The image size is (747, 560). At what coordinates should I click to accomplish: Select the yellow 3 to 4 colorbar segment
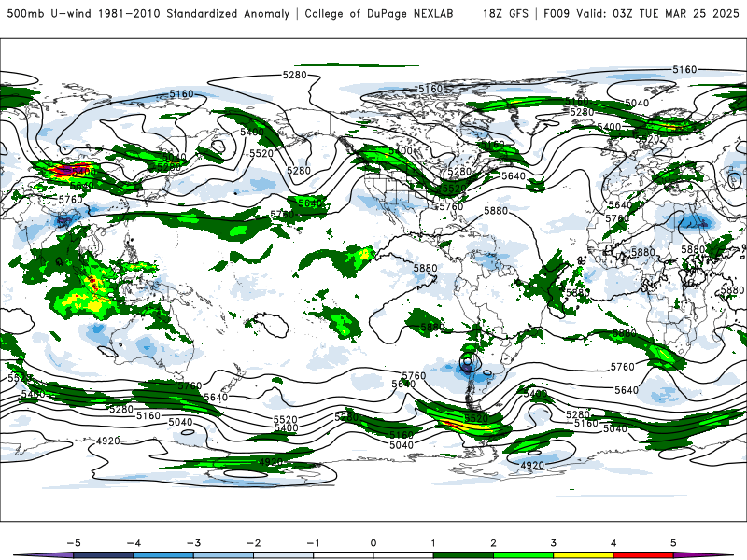tap(584, 555)
